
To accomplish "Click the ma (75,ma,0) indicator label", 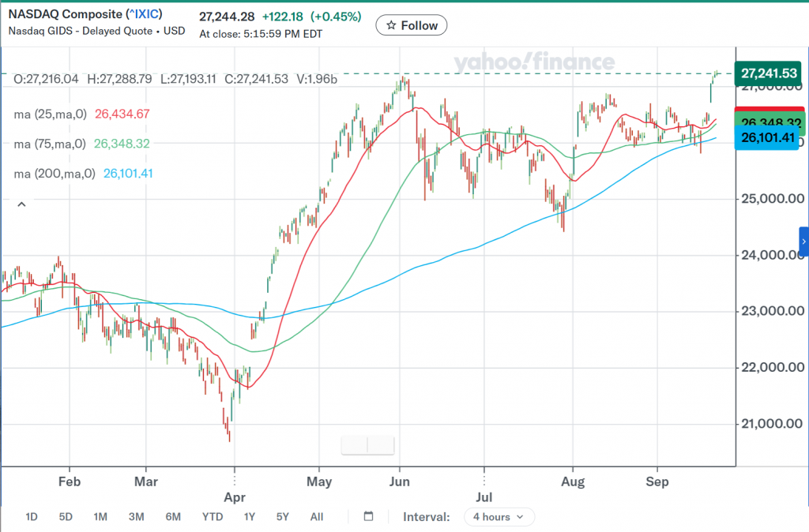I will coord(50,144).
